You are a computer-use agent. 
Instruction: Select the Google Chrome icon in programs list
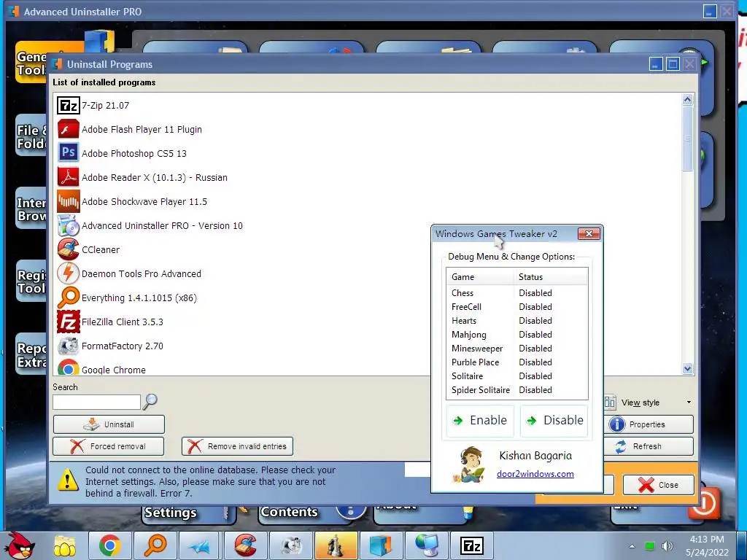[x=68, y=367]
